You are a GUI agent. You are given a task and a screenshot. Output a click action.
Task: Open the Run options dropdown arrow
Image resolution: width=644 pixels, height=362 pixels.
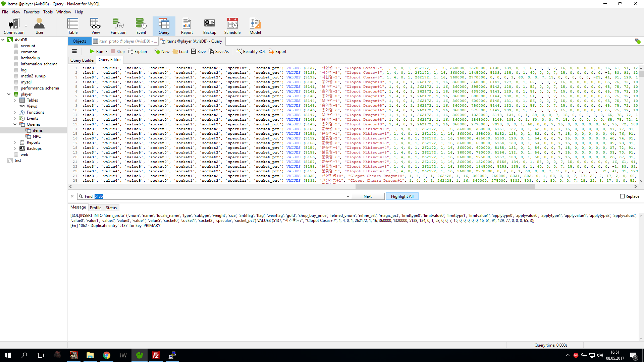(x=107, y=52)
